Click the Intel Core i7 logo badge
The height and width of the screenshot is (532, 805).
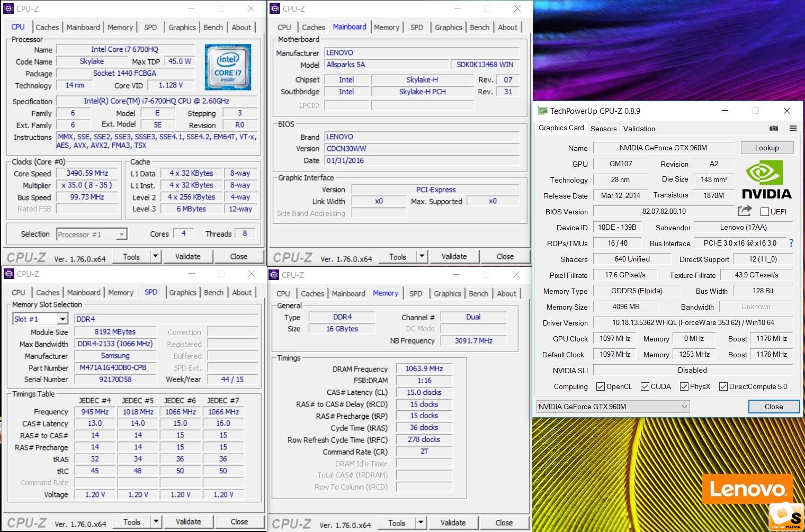pos(228,67)
